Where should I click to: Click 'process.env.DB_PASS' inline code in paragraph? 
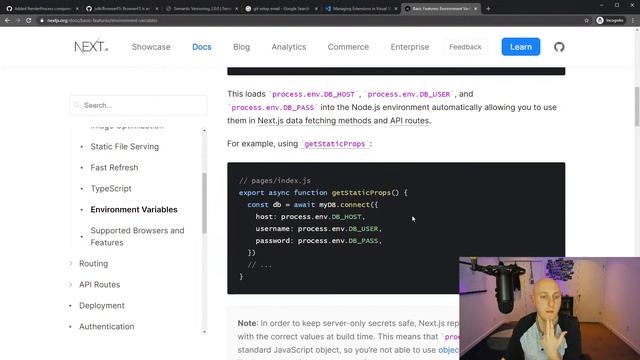coord(273,108)
